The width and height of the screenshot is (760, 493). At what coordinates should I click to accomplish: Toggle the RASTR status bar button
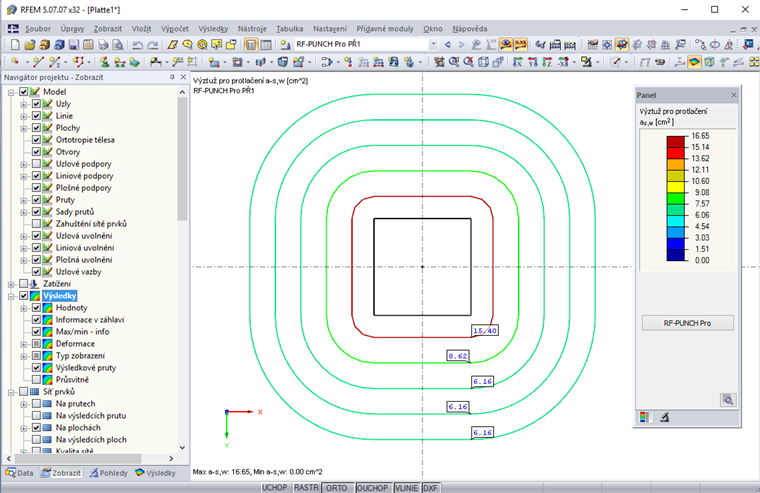click(x=306, y=488)
